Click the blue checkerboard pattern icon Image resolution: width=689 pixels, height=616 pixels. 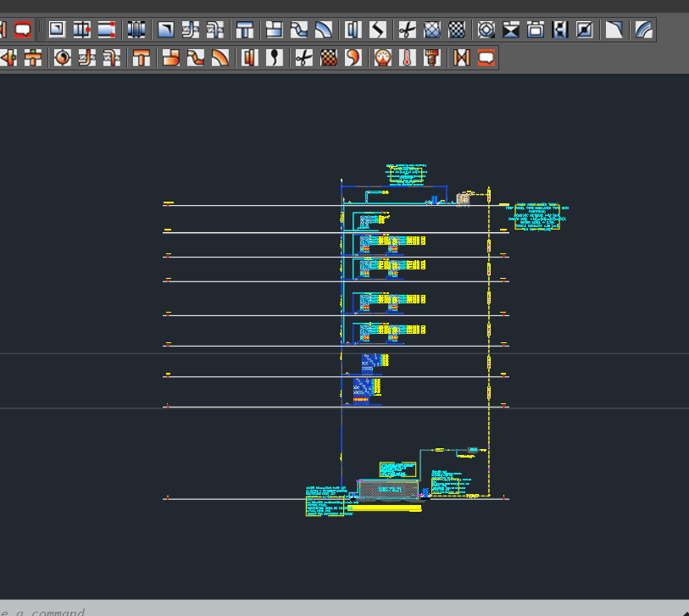click(x=457, y=30)
